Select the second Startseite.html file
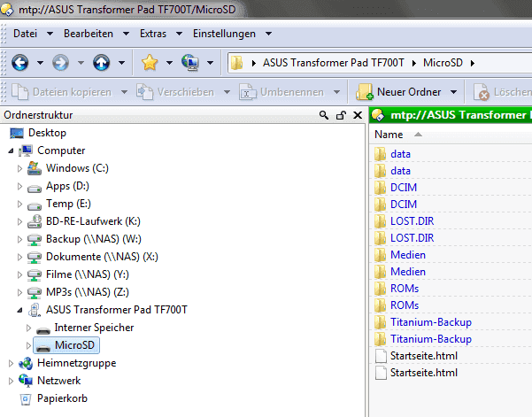Viewport: 532px width, 417px height. 424,373
